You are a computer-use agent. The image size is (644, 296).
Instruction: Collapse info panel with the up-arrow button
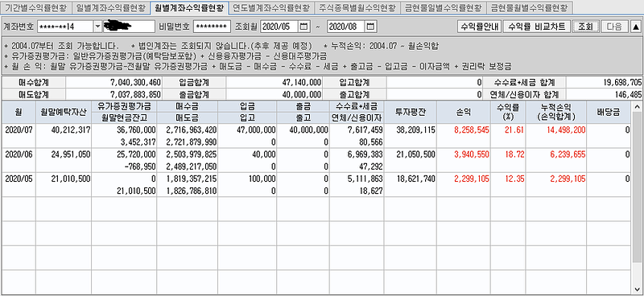(x=636, y=27)
